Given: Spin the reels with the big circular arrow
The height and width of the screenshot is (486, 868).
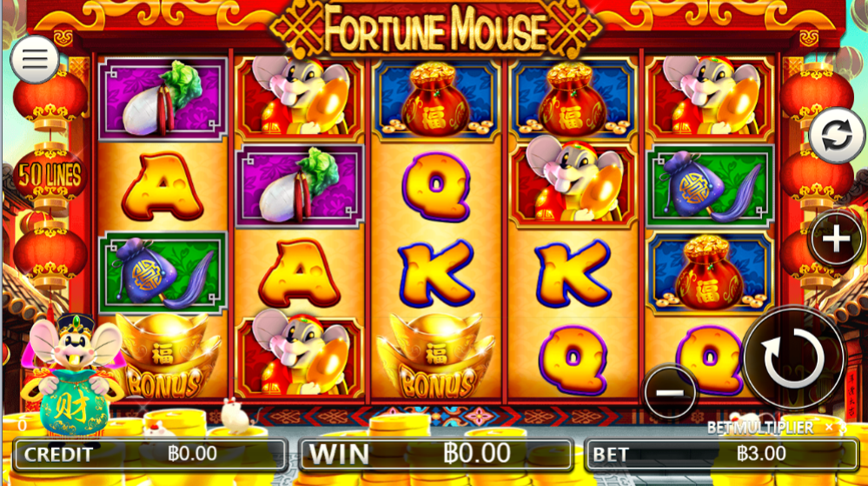Looking at the screenshot, I should 792,358.
